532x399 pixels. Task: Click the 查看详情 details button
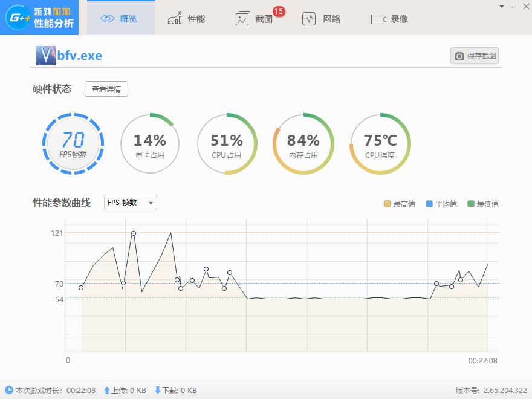coord(106,89)
